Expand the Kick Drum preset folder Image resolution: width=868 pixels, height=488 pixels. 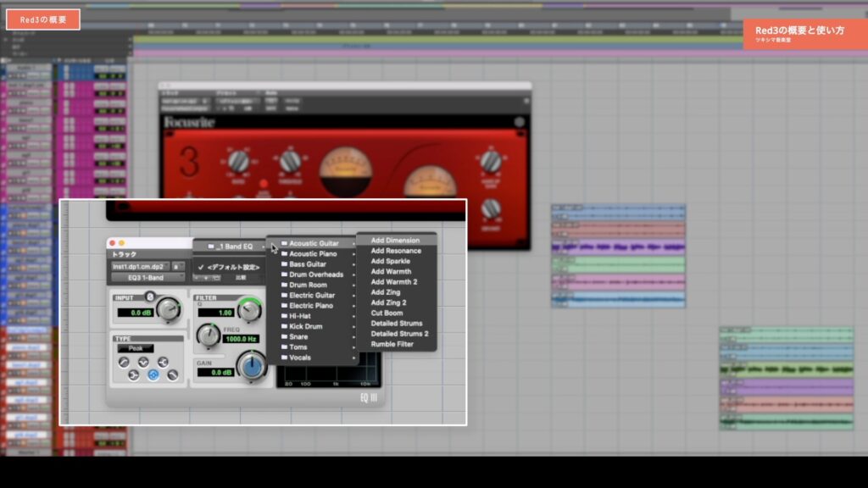coord(314,326)
